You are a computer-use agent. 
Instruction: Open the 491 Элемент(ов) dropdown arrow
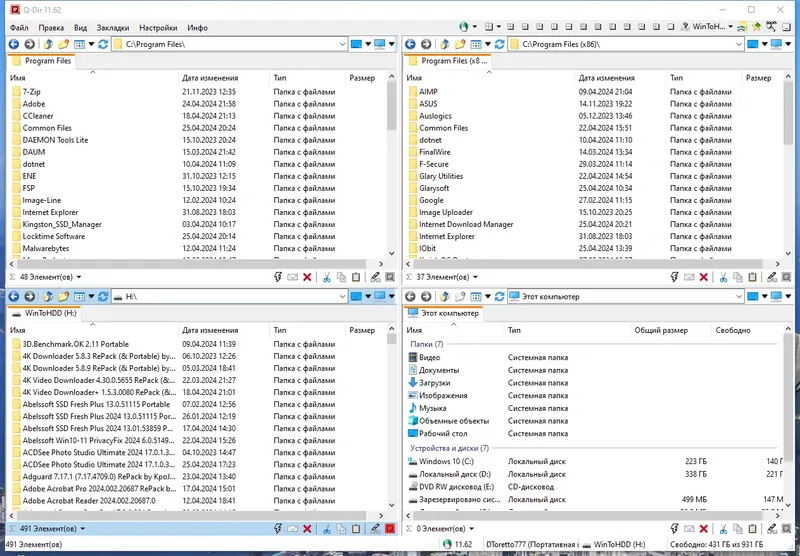pos(83,529)
